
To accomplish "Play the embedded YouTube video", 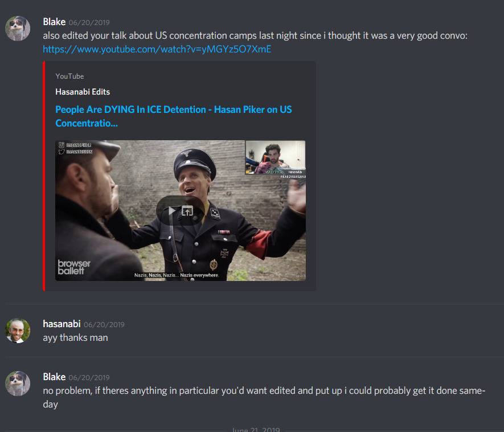I will [172, 211].
